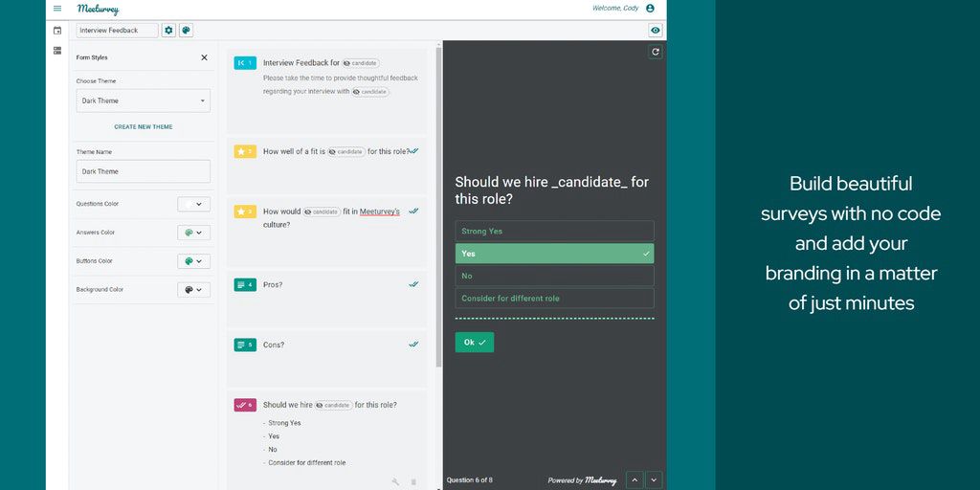Open the Answers Color picker
980x490 pixels.
pyautogui.click(x=193, y=233)
